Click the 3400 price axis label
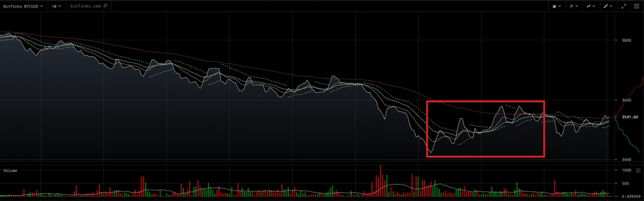This screenshot has height=201, width=644. (x=626, y=160)
